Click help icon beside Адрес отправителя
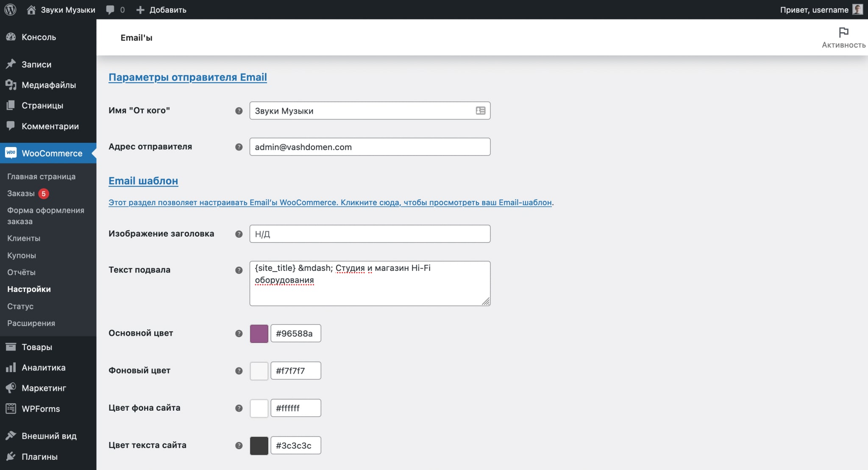Screen dimensions: 868x470 click(239, 147)
